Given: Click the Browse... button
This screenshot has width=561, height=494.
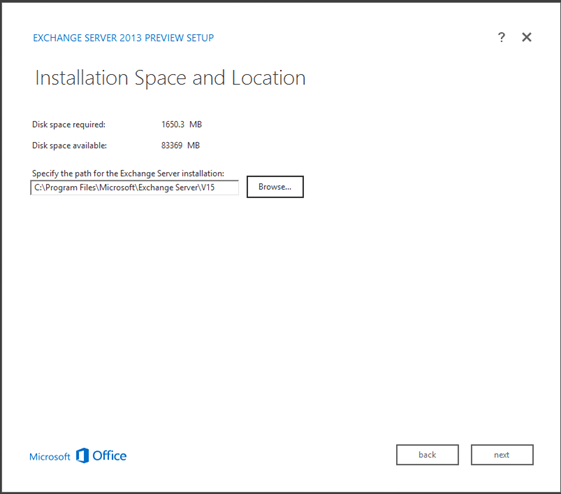Looking at the screenshot, I should click(x=275, y=187).
